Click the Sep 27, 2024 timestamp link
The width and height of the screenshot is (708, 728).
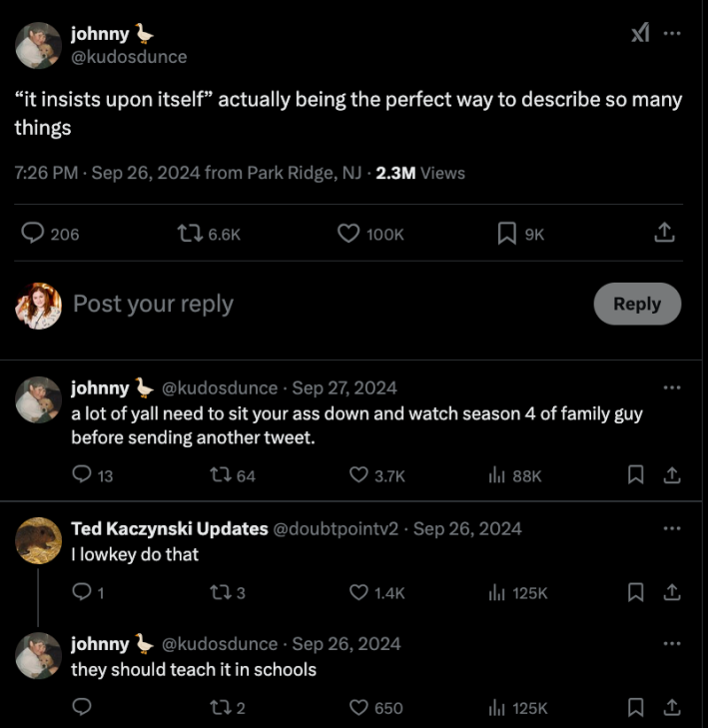click(x=345, y=387)
